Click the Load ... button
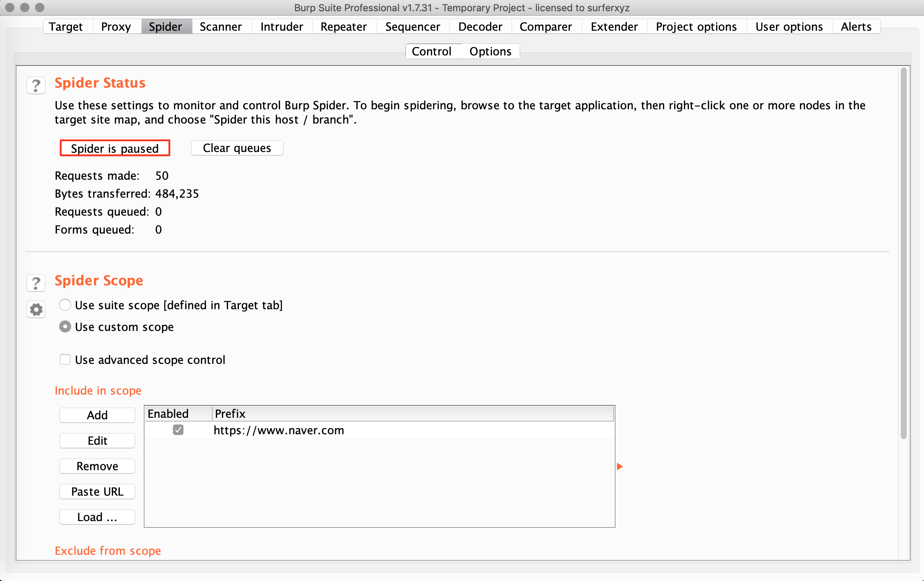Viewport: 924px width, 581px height. (97, 517)
